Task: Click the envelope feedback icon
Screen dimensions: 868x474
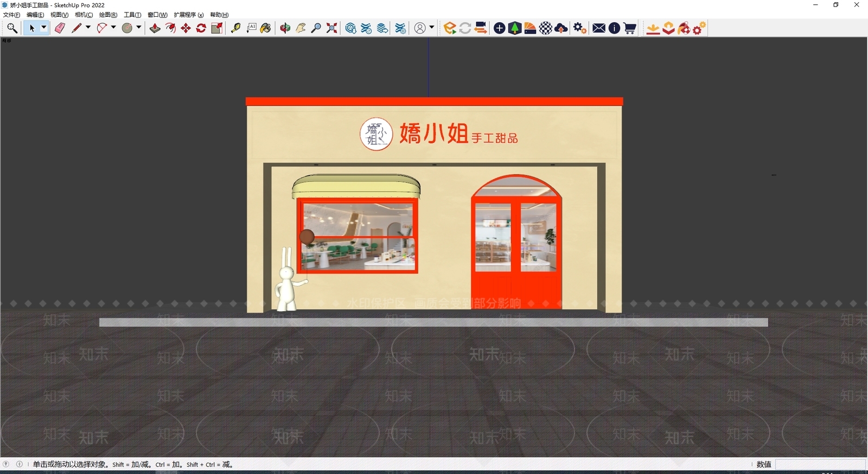Action: tap(599, 28)
